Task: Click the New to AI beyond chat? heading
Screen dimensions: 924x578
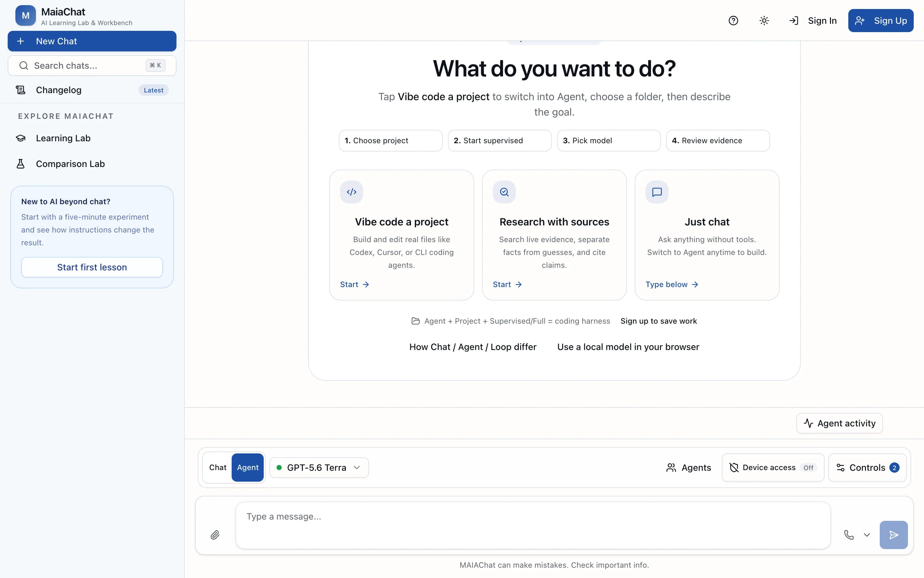Action: pyautogui.click(x=66, y=201)
